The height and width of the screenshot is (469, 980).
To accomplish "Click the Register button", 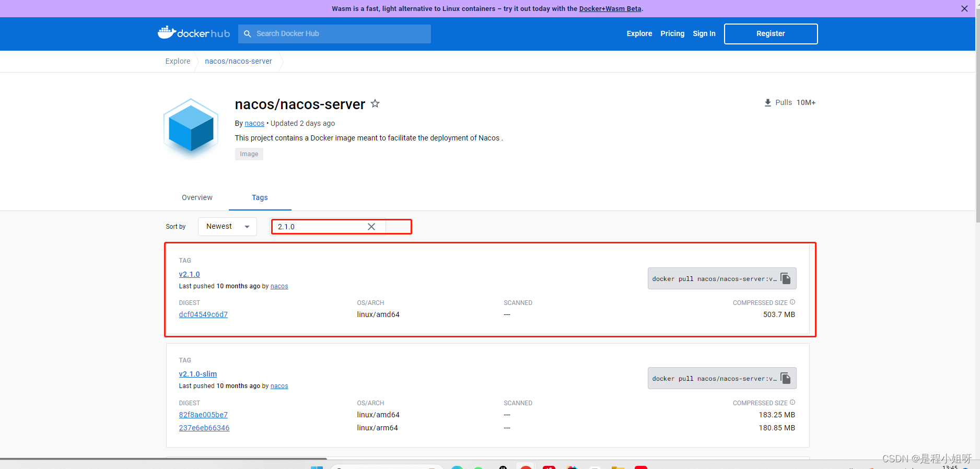I will coord(771,33).
